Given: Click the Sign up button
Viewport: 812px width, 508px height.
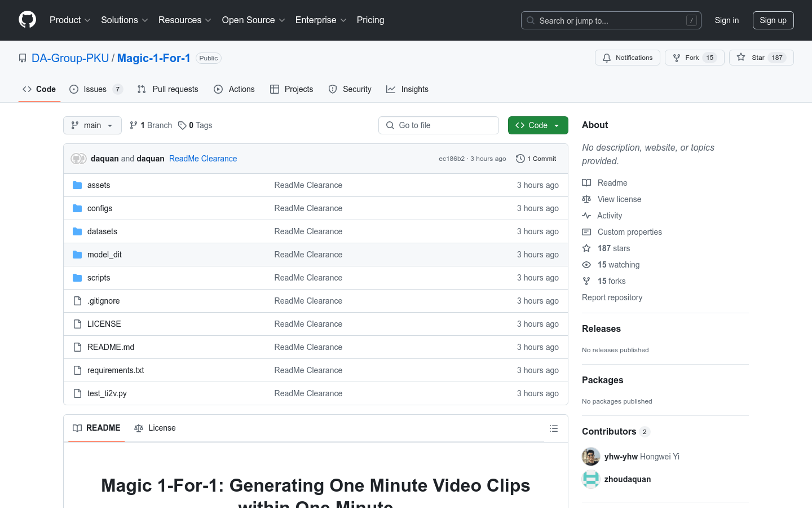Looking at the screenshot, I should point(773,20).
